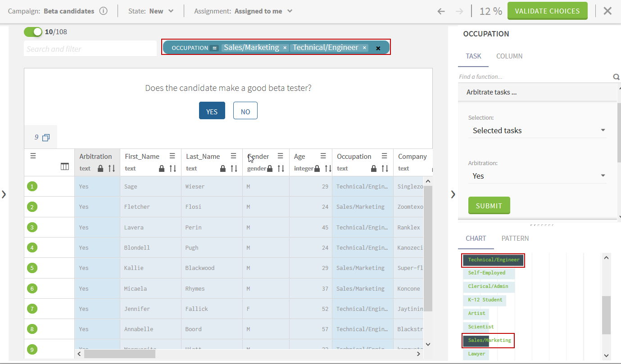Screen dimensions: 621x364
Task: Switch to the PATTERN tab
Action: 515,238
